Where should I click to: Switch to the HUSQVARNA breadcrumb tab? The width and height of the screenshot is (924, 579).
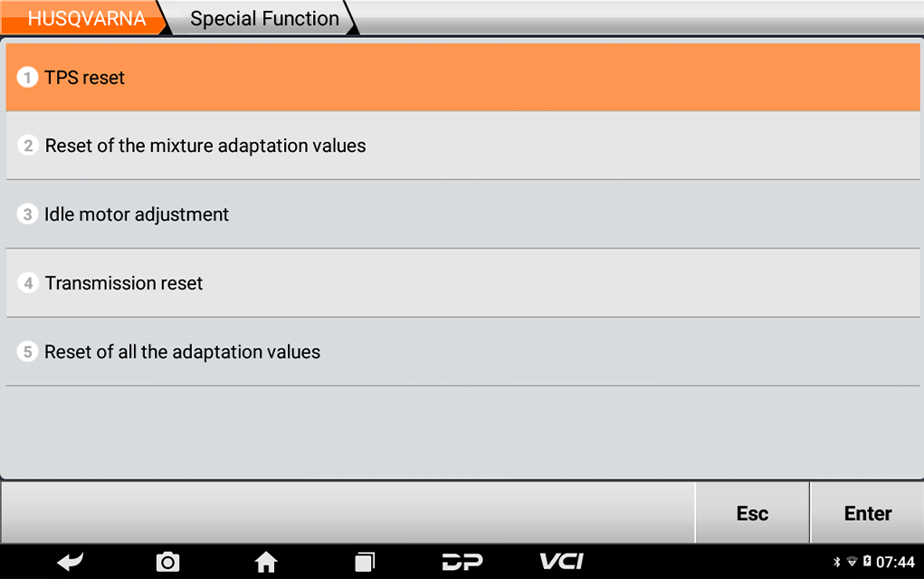(x=84, y=18)
